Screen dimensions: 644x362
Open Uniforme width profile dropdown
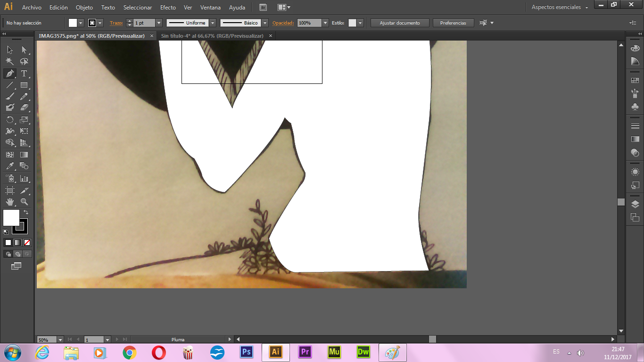click(213, 23)
